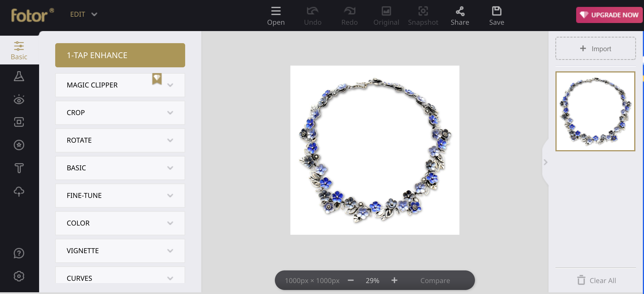Viewport: 644px width, 294px height.
Task: Toggle the Original image preview
Action: (x=386, y=15)
